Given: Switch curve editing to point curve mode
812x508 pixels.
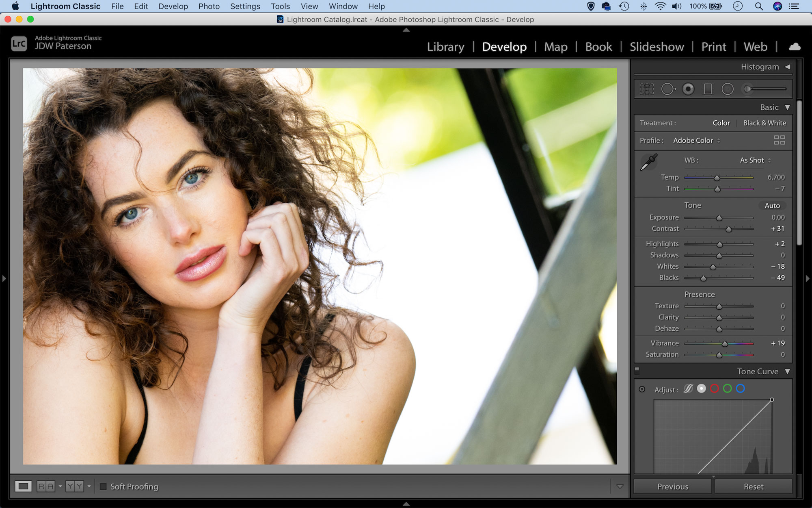Looking at the screenshot, I should pos(702,389).
